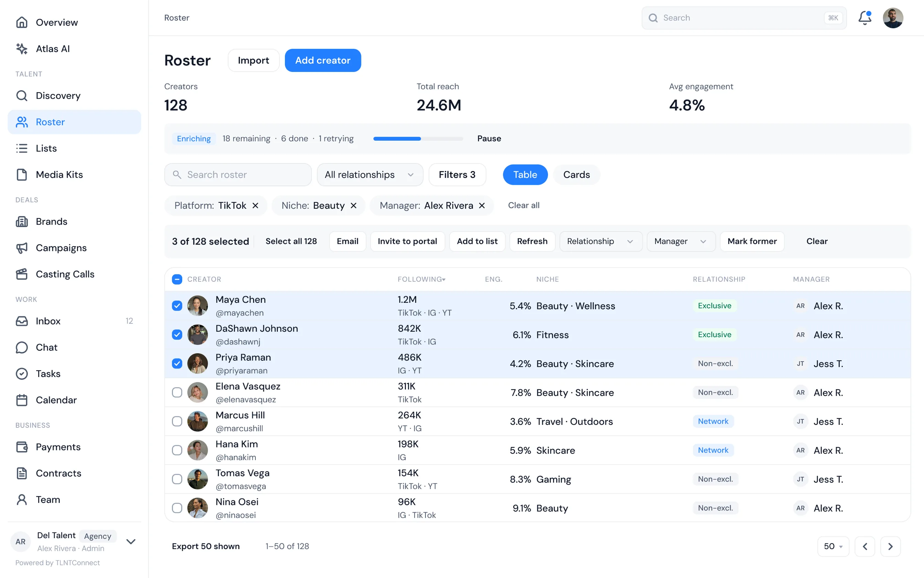Open the bulk Manager dropdown
The width and height of the screenshot is (924, 578).
[681, 241]
